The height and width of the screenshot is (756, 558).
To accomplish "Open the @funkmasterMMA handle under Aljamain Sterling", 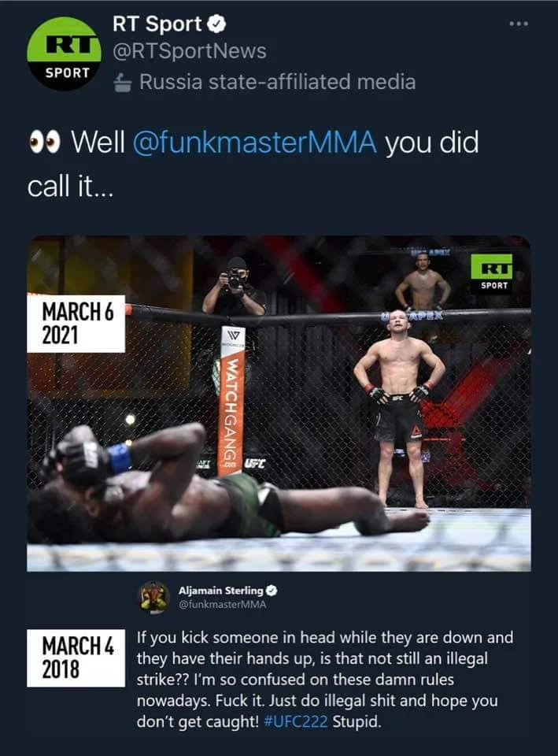I will (222, 605).
